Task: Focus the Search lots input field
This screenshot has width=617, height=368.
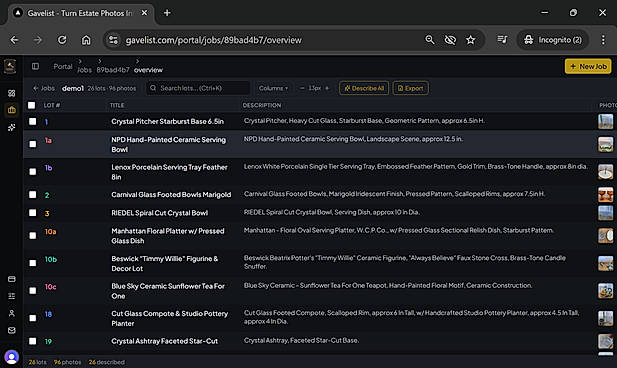Action: [198, 88]
